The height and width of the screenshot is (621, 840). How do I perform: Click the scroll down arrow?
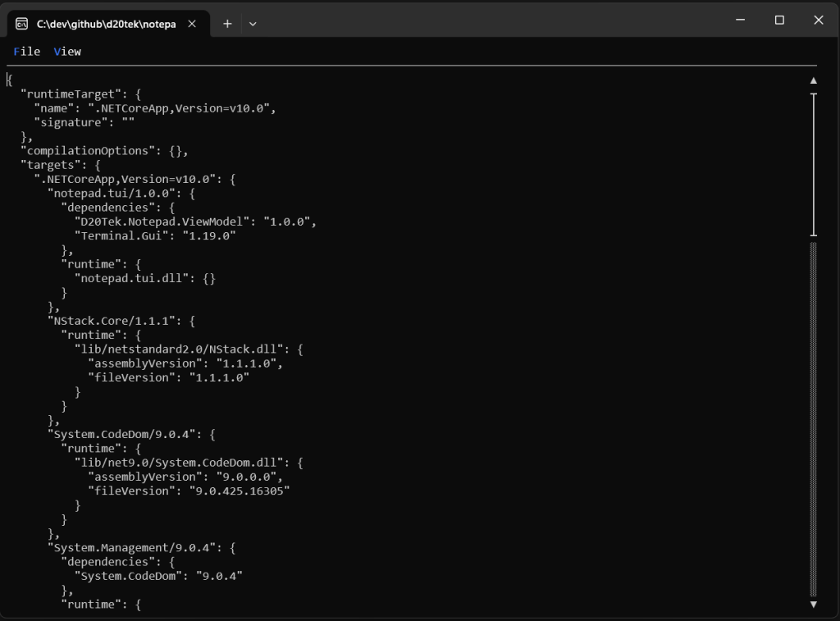(x=813, y=605)
